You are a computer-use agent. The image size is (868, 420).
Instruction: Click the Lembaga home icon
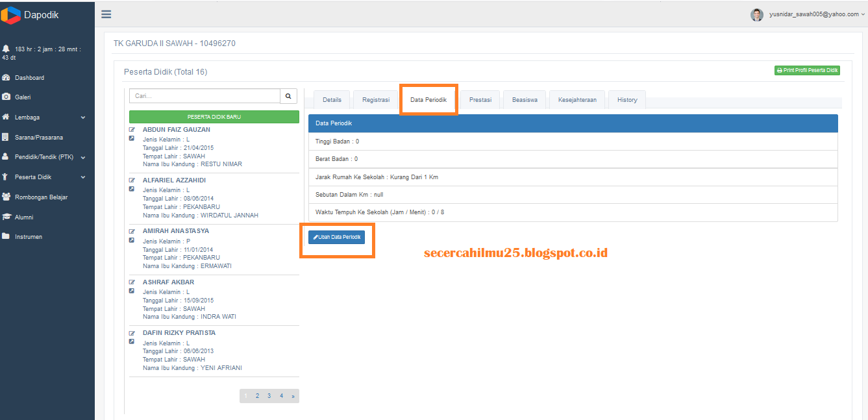tap(6, 117)
